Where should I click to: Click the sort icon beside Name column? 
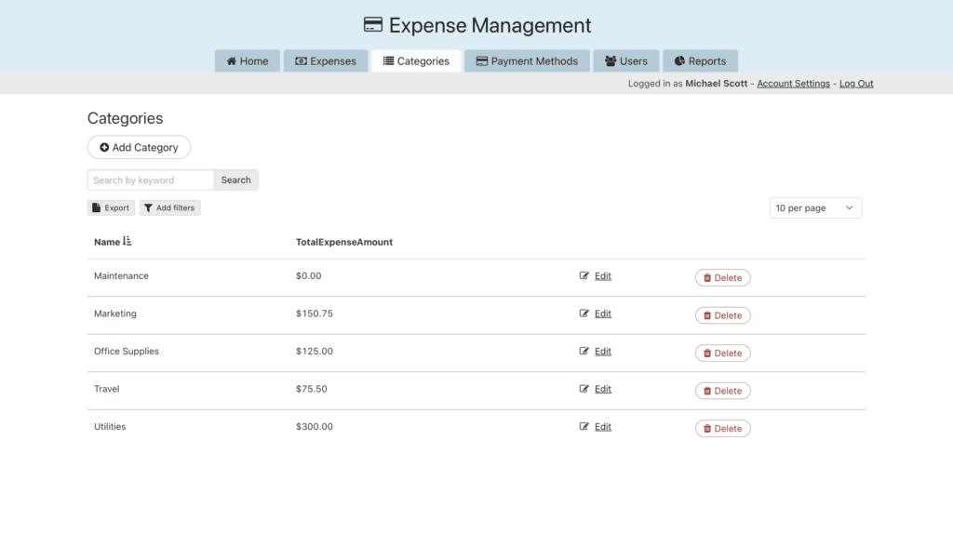click(x=128, y=242)
